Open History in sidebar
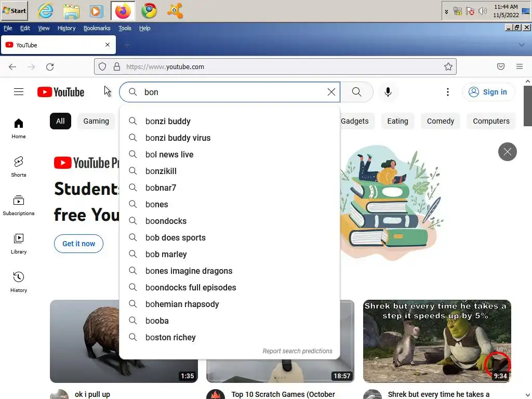This screenshot has width=532, height=399. (x=19, y=282)
